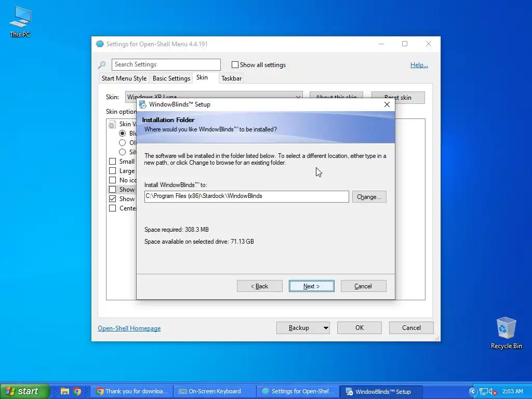Toggle the No icons checkbox in skin options

[112, 180]
